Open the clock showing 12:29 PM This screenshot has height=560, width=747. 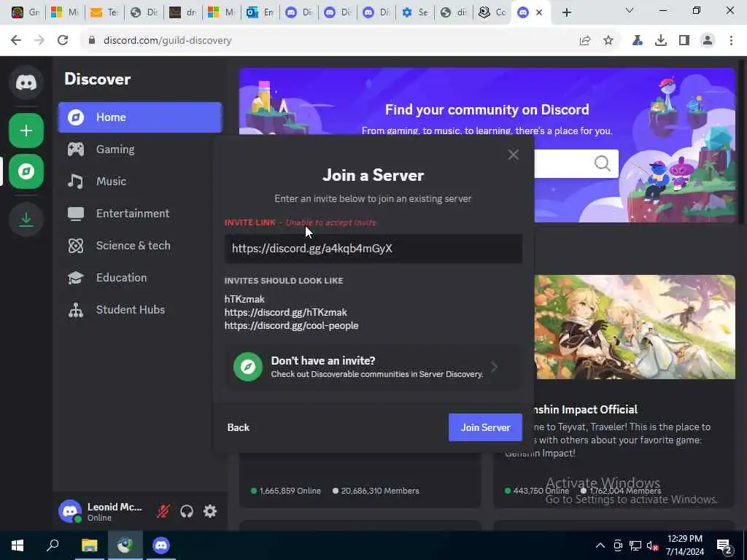click(x=684, y=545)
